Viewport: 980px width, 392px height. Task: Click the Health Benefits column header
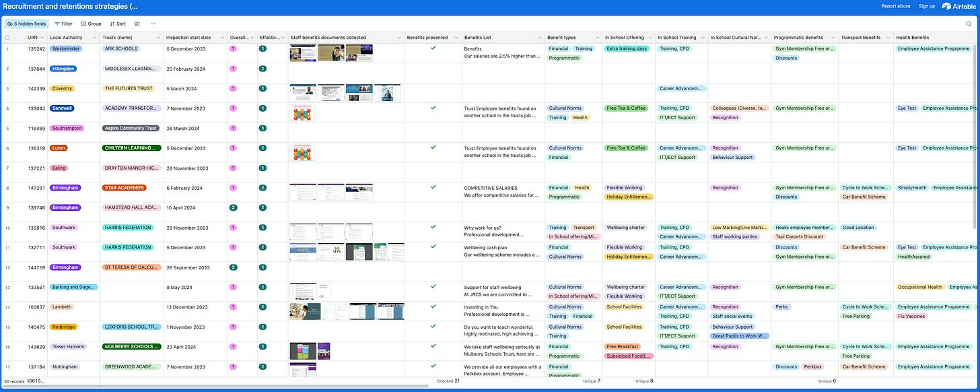936,38
